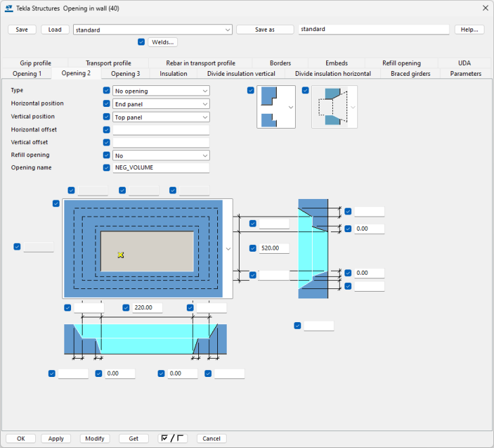Disable the Opening name field checkbox
The height and width of the screenshot is (448, 494).
click(x=106, y=168)
